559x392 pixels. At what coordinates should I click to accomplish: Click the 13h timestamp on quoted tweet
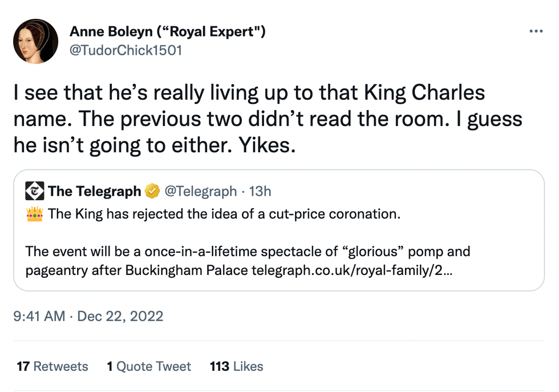tap(260, 191)
